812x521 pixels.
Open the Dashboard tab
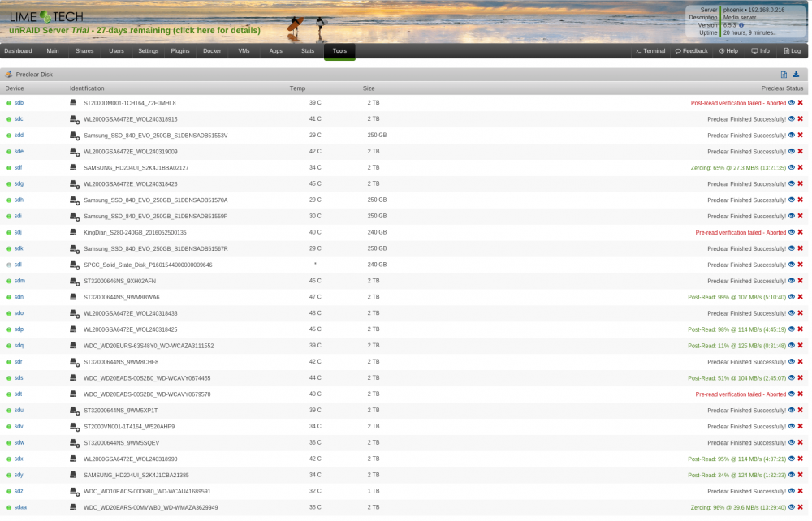(18, 50)
